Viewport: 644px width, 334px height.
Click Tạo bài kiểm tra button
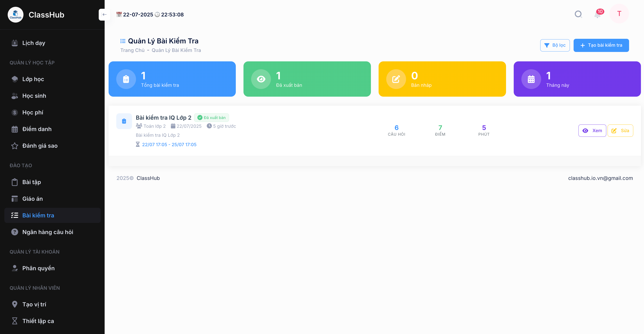click(x=601, y=45)
